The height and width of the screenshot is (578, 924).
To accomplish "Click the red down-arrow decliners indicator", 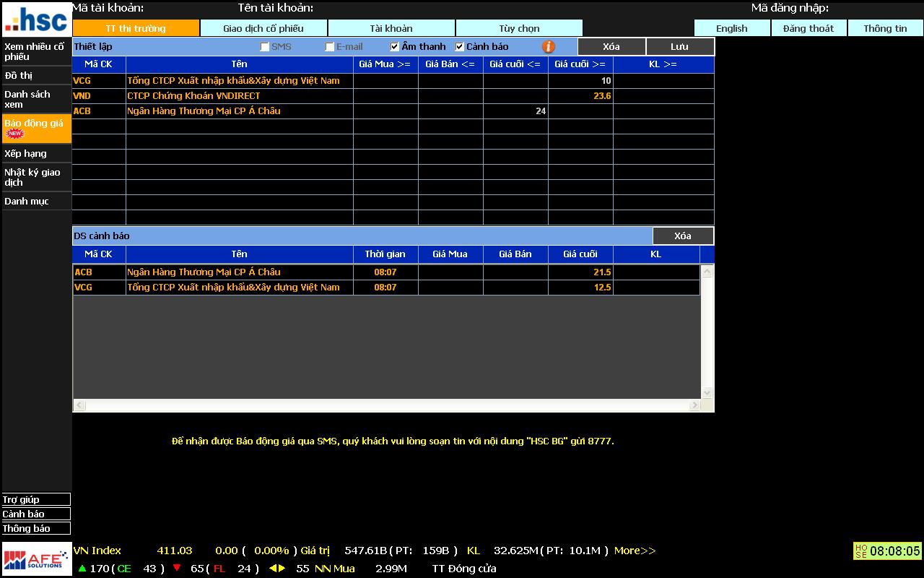I will point(177,569).
